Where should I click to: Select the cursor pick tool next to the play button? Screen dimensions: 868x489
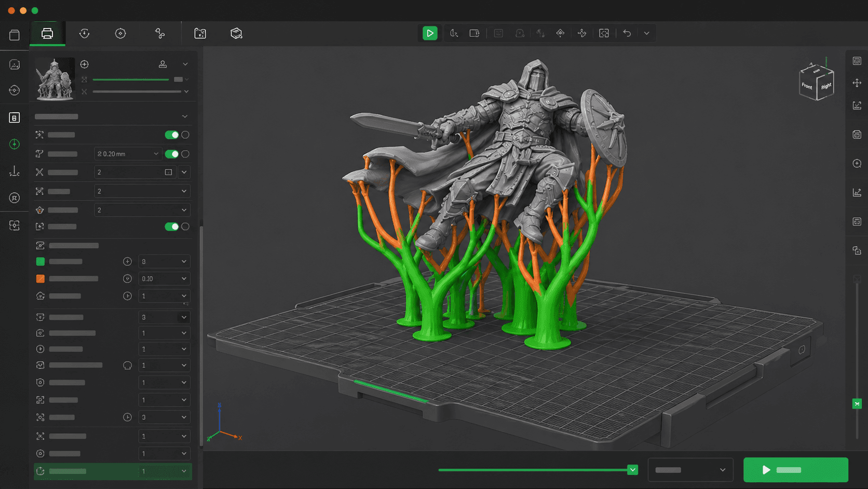[x=453, y=33]
